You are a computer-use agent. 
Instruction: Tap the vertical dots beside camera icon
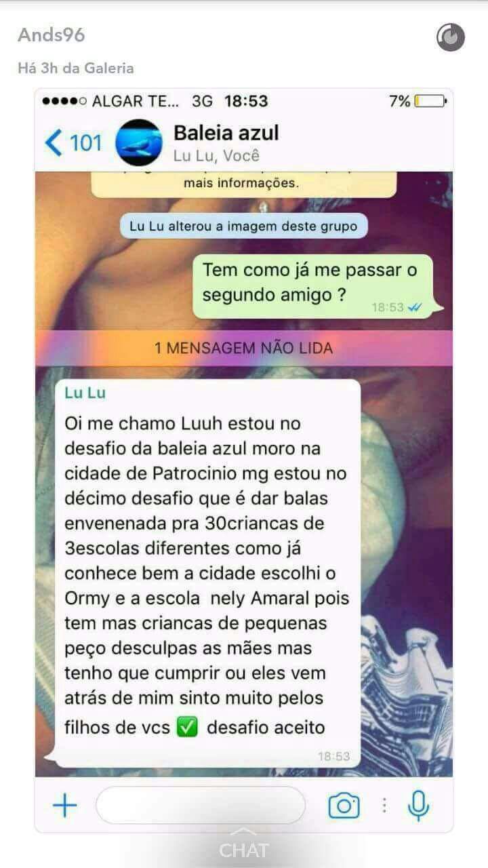point(384,806)
